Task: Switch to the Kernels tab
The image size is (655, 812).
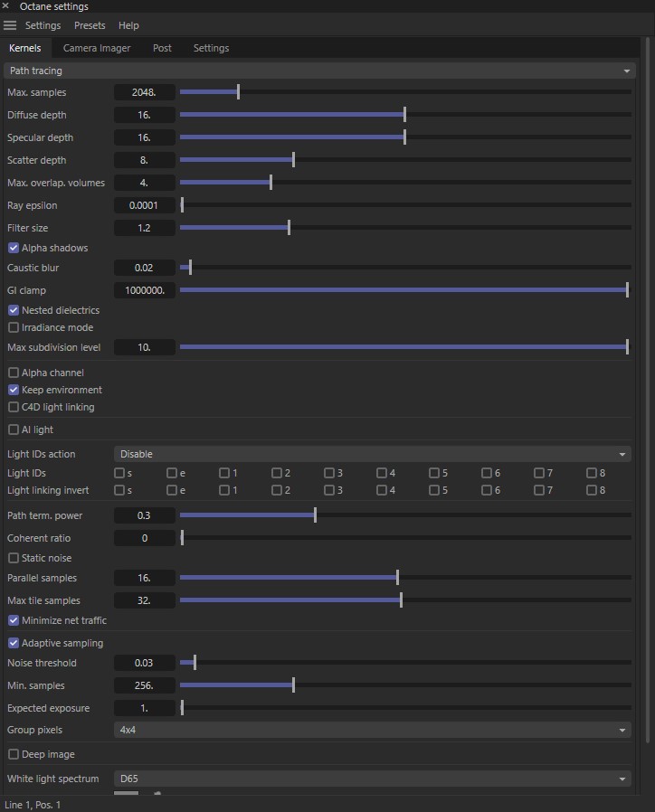Action: [24, 48]
